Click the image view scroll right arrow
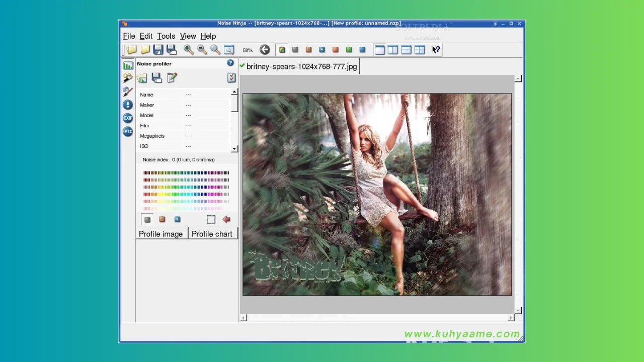The height and width of the screenshot is (362, 644). coord(511,318)
